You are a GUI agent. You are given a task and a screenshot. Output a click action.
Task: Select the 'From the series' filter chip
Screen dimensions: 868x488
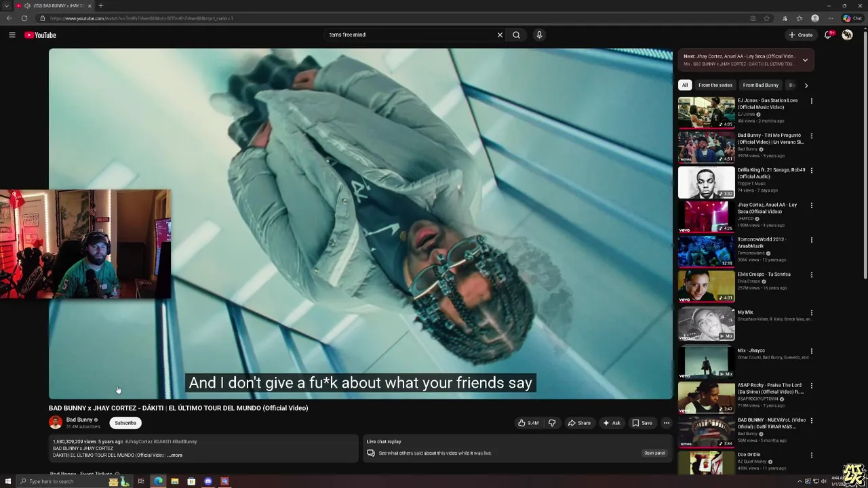click(x=715, y=85)
